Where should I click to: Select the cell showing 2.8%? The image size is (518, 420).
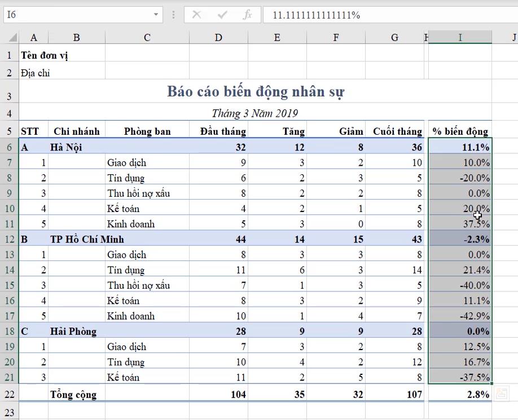[x=460, y=395]
